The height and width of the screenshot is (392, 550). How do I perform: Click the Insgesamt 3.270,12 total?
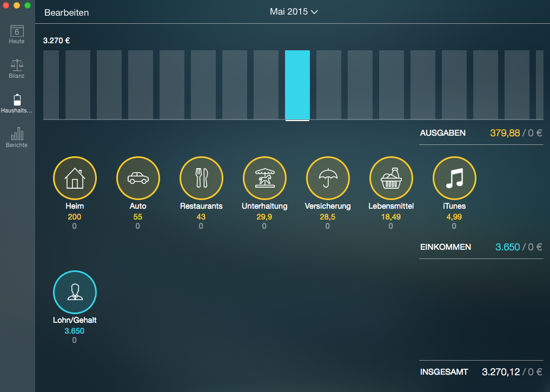pyautogui.click(x=501, y=372)
